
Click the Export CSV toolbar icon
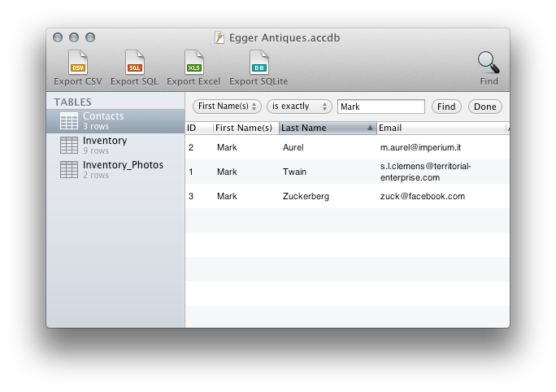(78, 63)
